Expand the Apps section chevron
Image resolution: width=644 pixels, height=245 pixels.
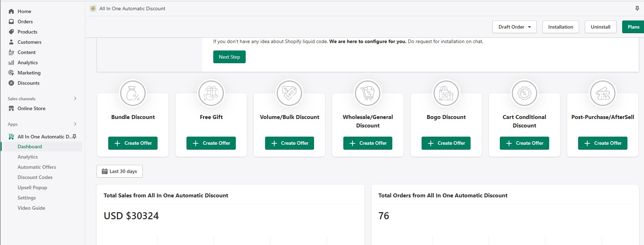pos(75,124)
